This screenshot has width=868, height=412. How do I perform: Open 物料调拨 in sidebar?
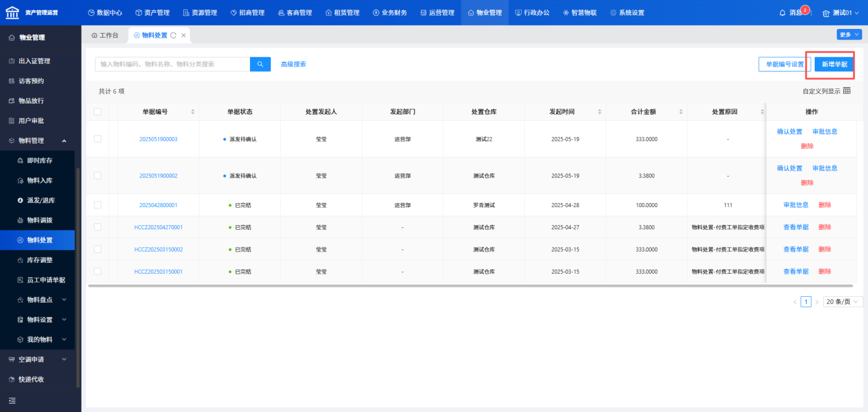[x=39, y=220]
